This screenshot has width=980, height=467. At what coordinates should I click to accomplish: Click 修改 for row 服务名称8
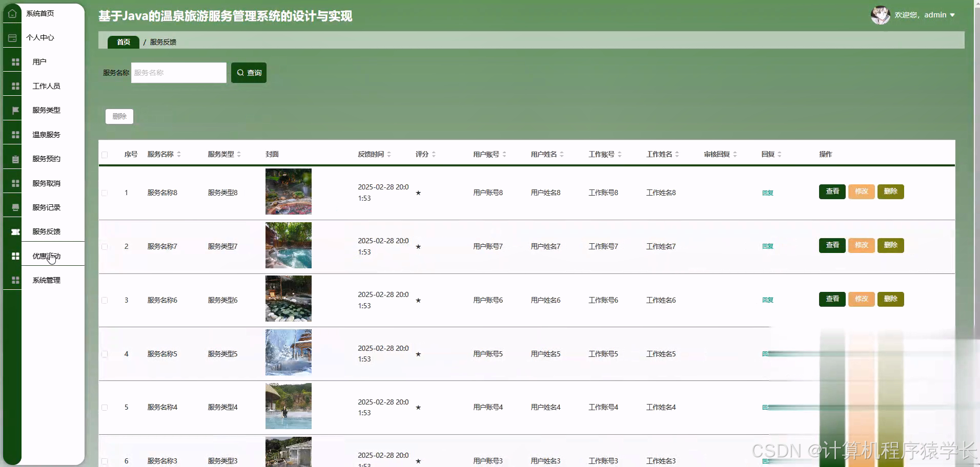click(862, 192)
